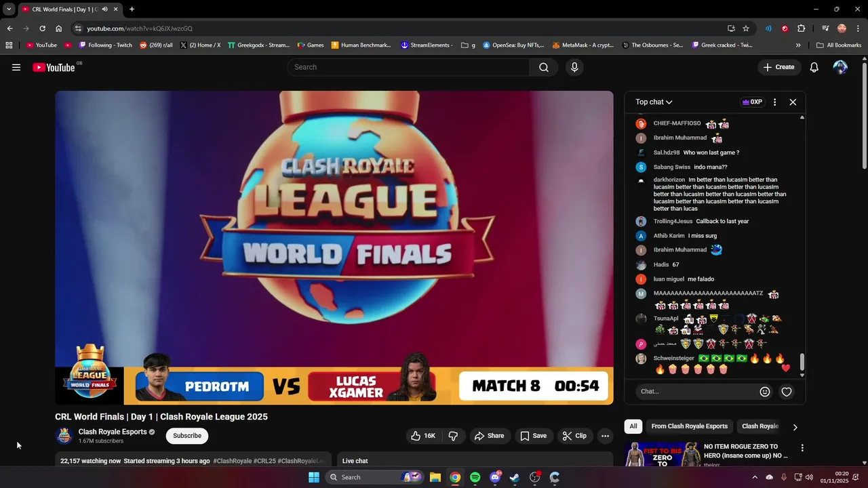Open All Bookmarks folder
The height and width of the screenshot is (488, 868).
839,45
